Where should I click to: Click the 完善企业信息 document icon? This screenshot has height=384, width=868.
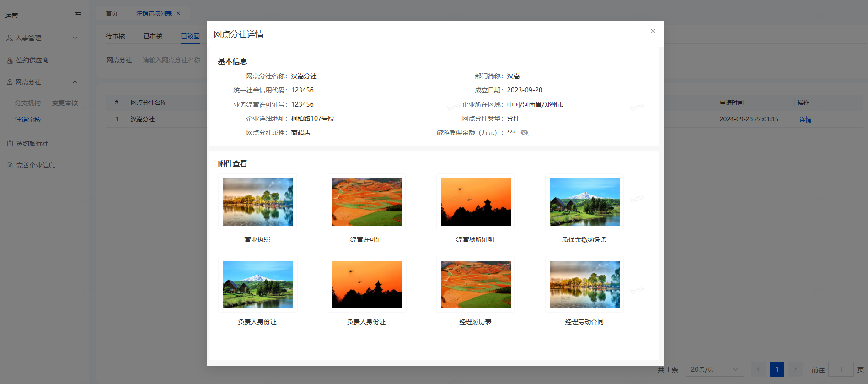10,166
